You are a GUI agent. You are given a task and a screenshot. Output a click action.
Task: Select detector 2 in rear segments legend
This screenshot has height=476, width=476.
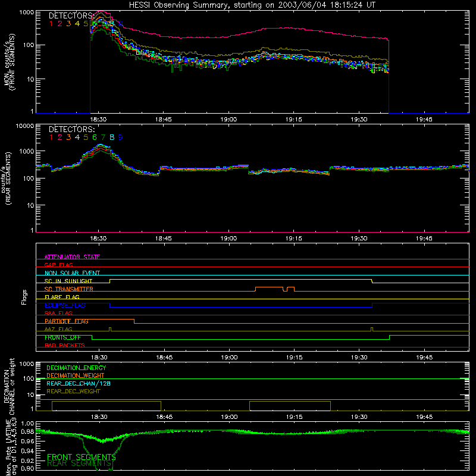[60, 137]
